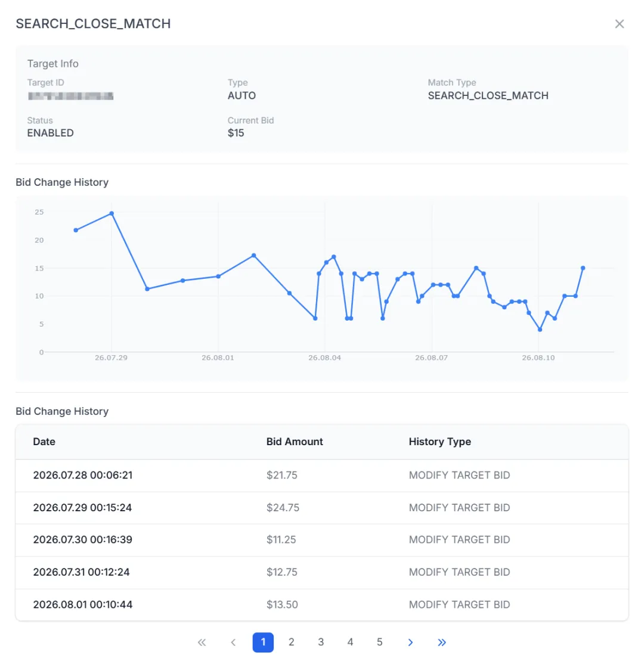Jump to first page of history

(x=202, y=642)
